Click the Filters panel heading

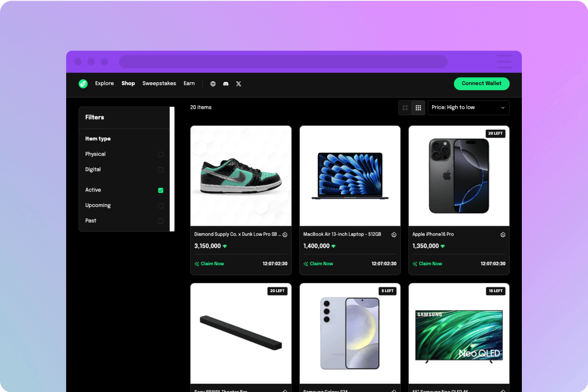coord(95,117)
